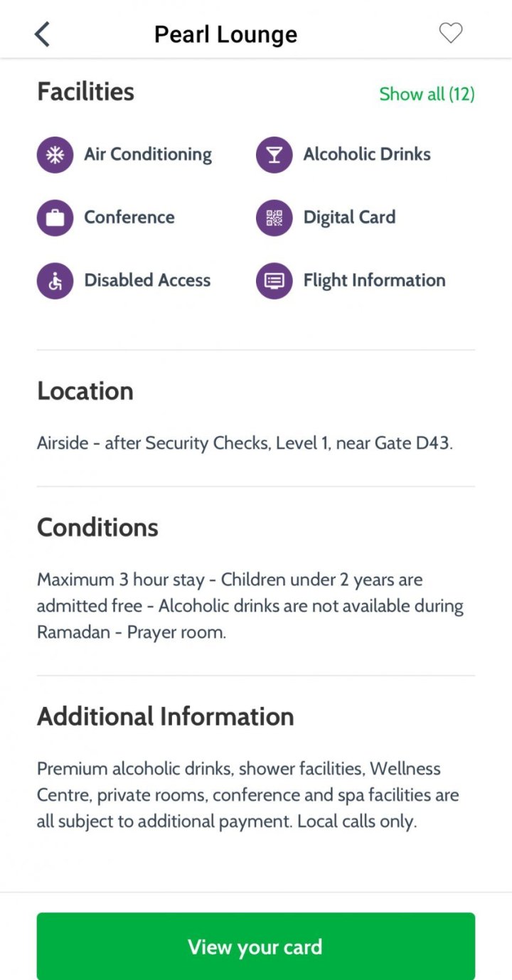Tap the Alcoholic Drinks cocktail icon
The width and height of the screenshot is (512, 980).
[274, 155]
